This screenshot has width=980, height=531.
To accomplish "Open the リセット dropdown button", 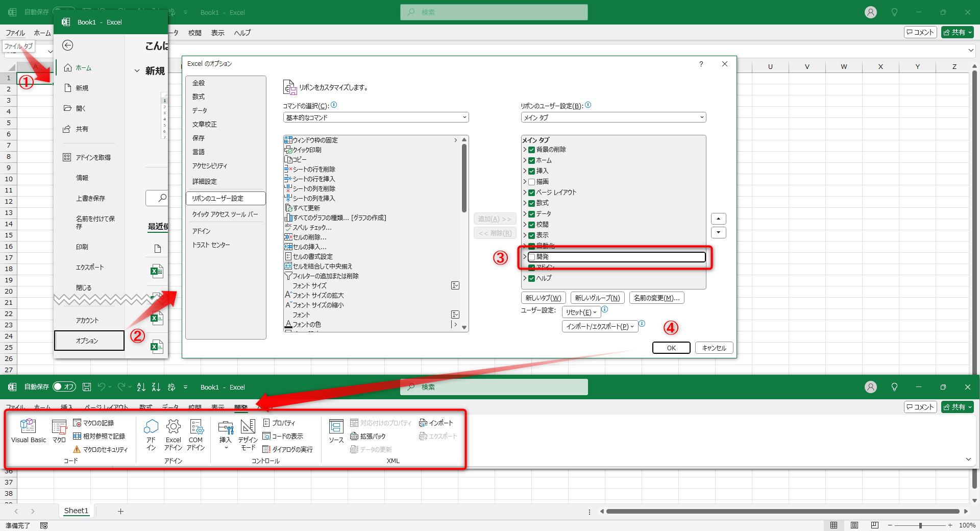I will click(x=581, y=312).
